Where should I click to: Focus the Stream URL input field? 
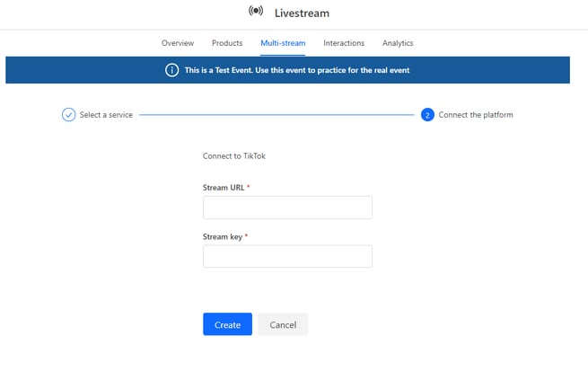(x=287, y=208)
